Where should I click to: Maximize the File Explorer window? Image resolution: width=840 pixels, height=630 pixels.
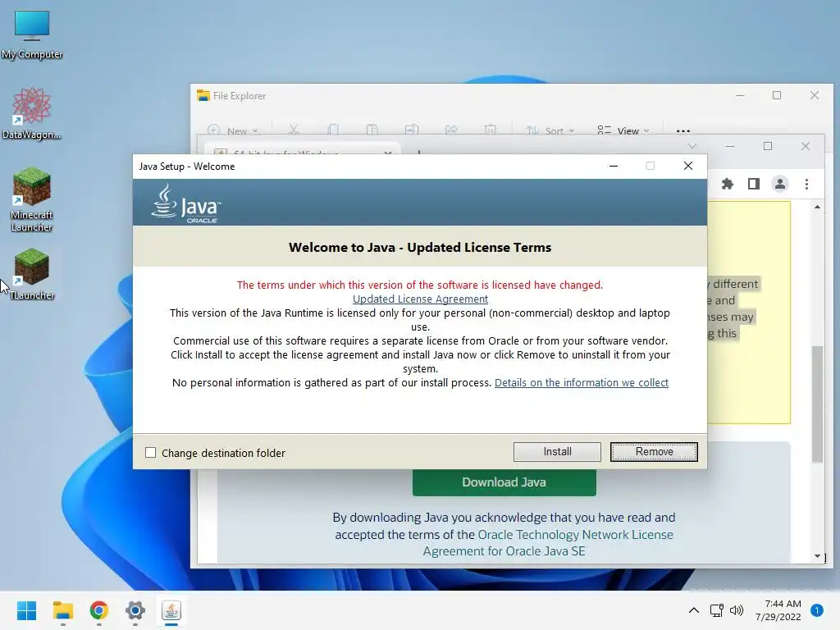[x=777, y=95]
